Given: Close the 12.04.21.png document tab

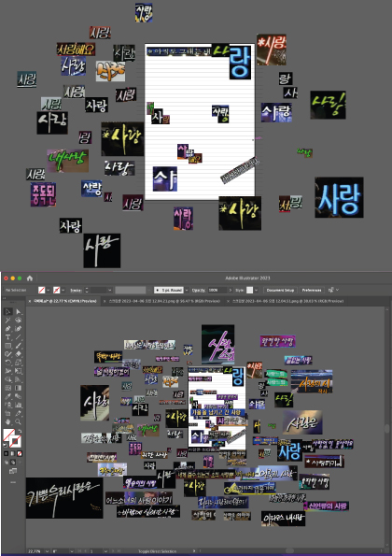Looking at the screenshot, I should tap(105, 301).
